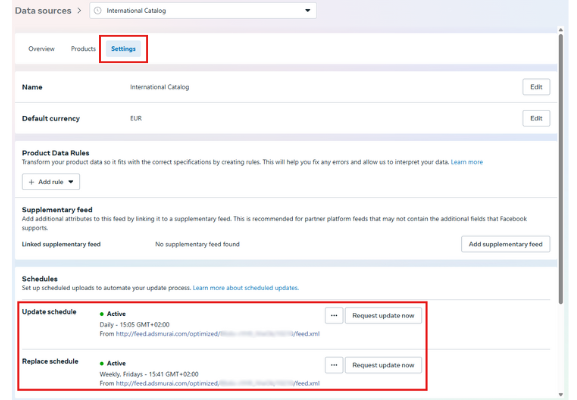Click the scrollbar down arrow
The height and width of the screenshot is (400, 577).
pyautogui.click(x=560, y=394)
